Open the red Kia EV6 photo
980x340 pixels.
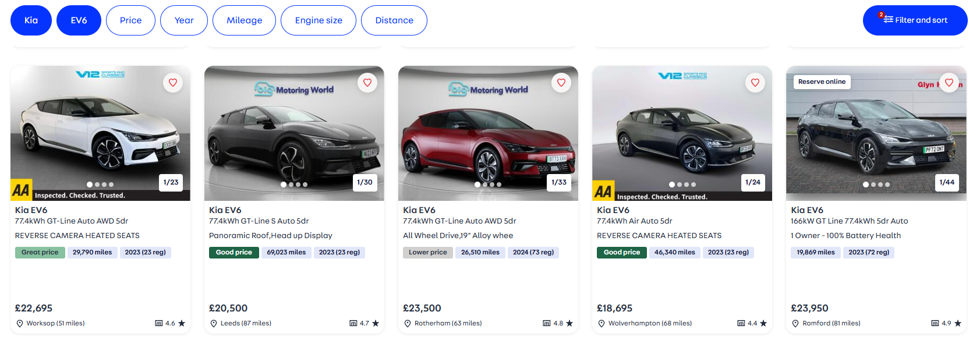488,134
